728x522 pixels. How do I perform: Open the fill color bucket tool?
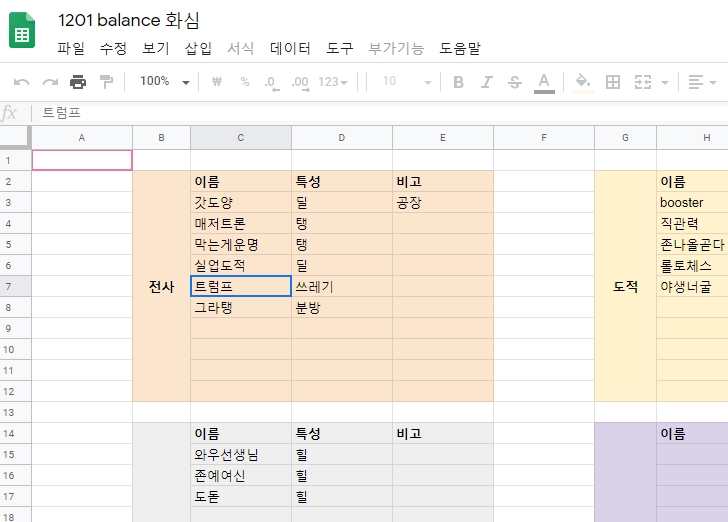click(x=584, y=82)
